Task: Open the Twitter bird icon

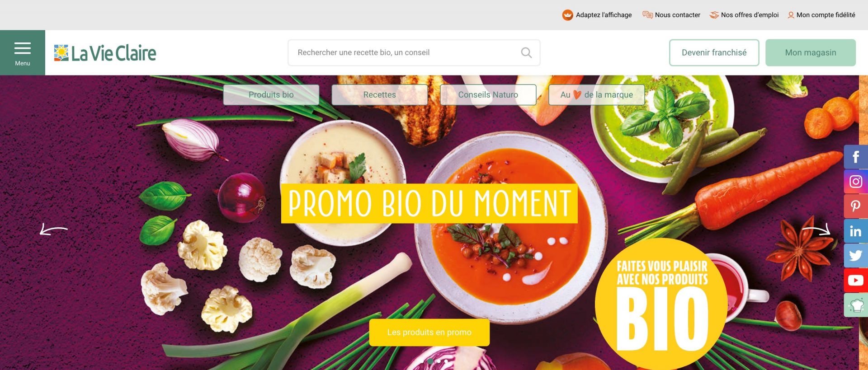Action: pos(856,256)
